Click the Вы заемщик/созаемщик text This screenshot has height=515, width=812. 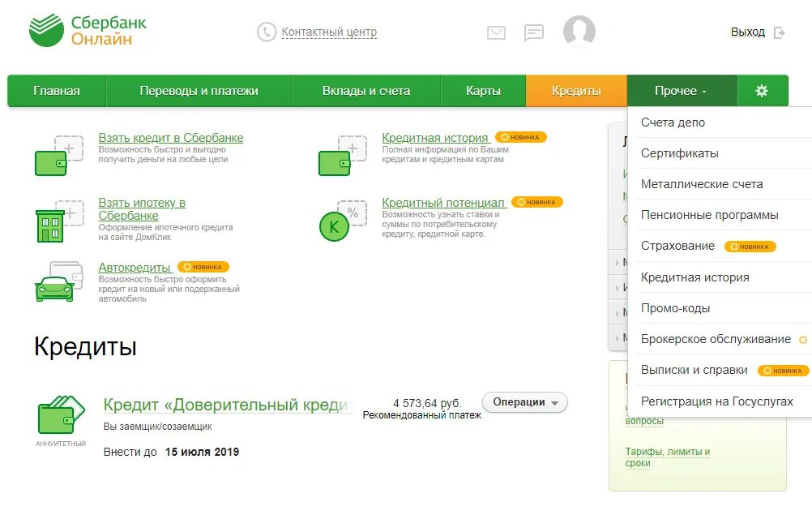coord(158,427)
